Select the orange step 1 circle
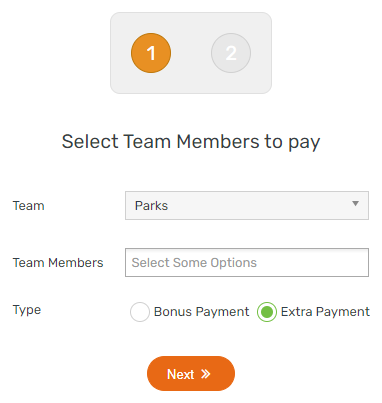This screenshot has width=382, height=403. tap(151, 53)
